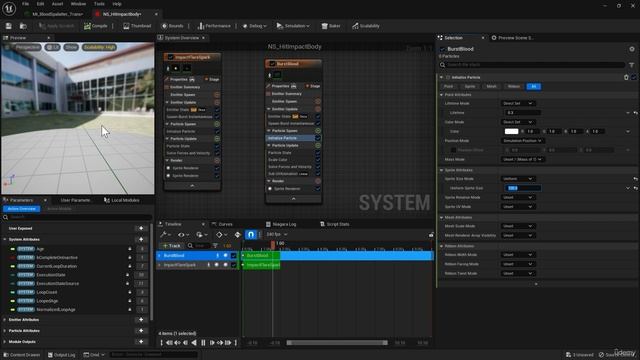Toggle Bounds display in toolbar
This screenshot has height=360, width=640.
(x=172, y=26)
